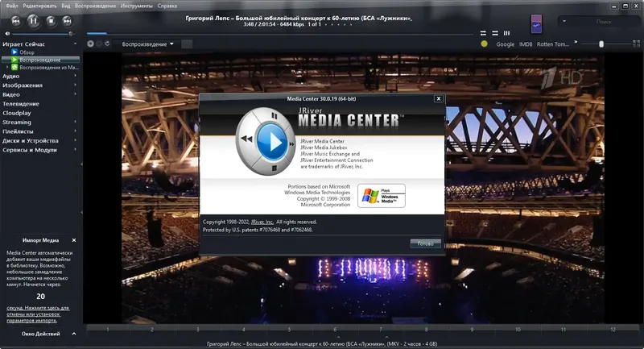Screen dimensions: 644x349
Task: Click the grid size icon beside the slider
Action: tap(636, 44)
